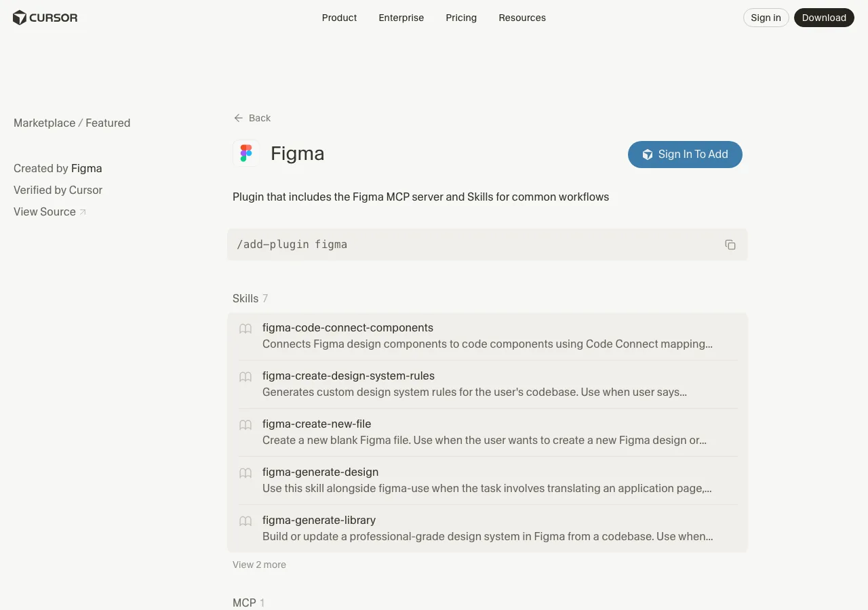Click book icon beside figma-generate-design
868x610 pixels.
245,473
